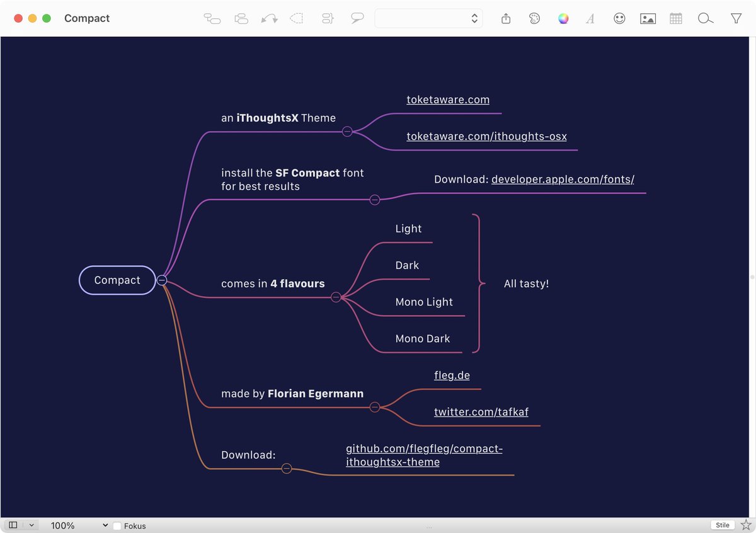This screenshot has width=756, height=533.
Task: Open the font formatting icon
Action: [x=590, y=19]
